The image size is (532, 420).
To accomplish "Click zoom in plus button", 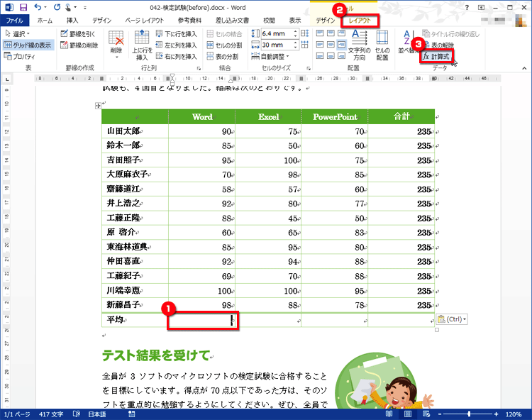I will [496, 414].
